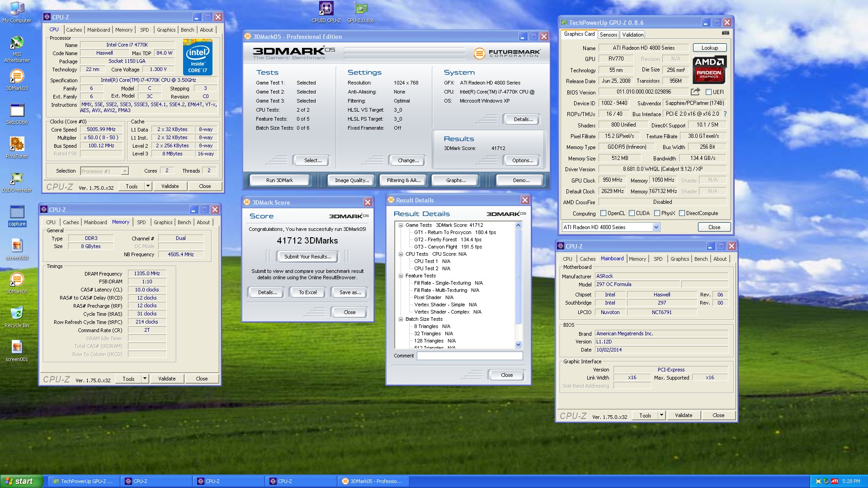Open SetLODb6 desktop icon
The image size is (868, 488).
click(x=17, y=114)
